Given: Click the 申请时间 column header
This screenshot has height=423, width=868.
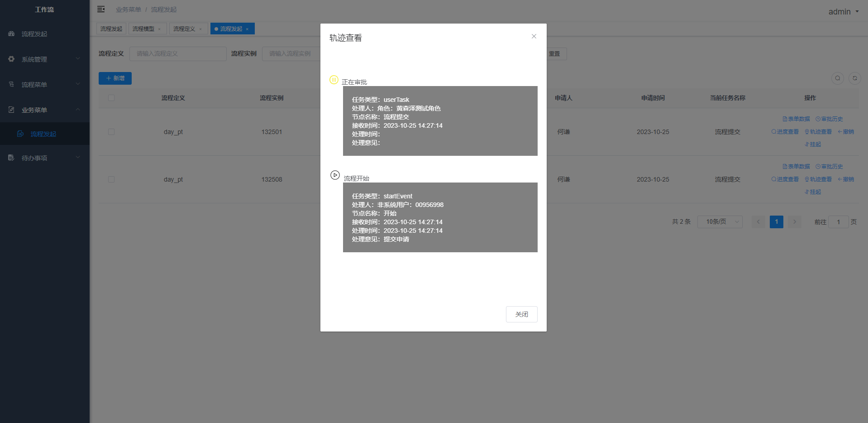Looking at the screenshot, I should pyautogui.click(x=653, y=98).
